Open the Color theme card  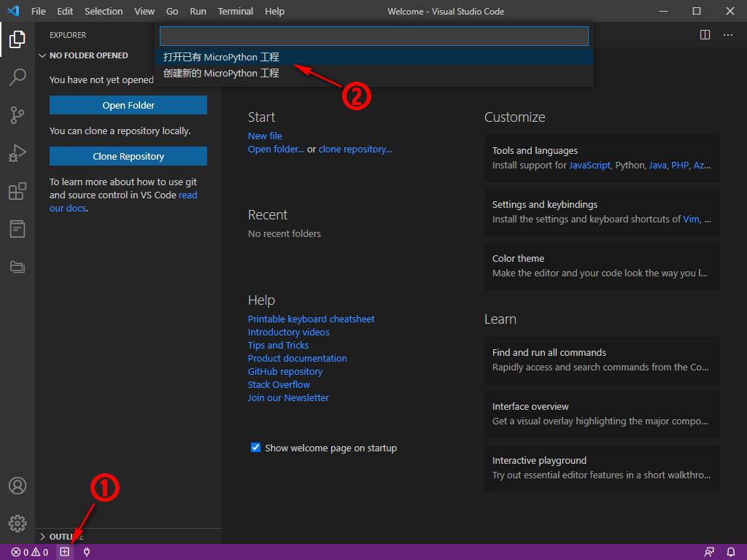(602, 266)
